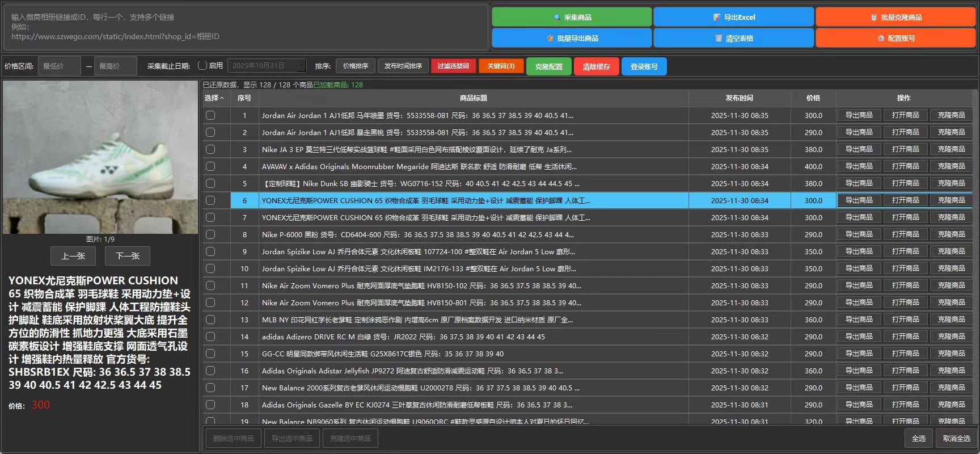Click the orange 批量克隆商品 button
Screen dimensions: 980x454
(895, 17)
